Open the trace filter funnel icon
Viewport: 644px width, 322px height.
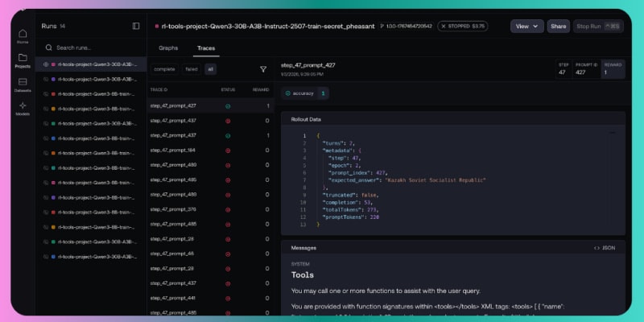(263, 69)
